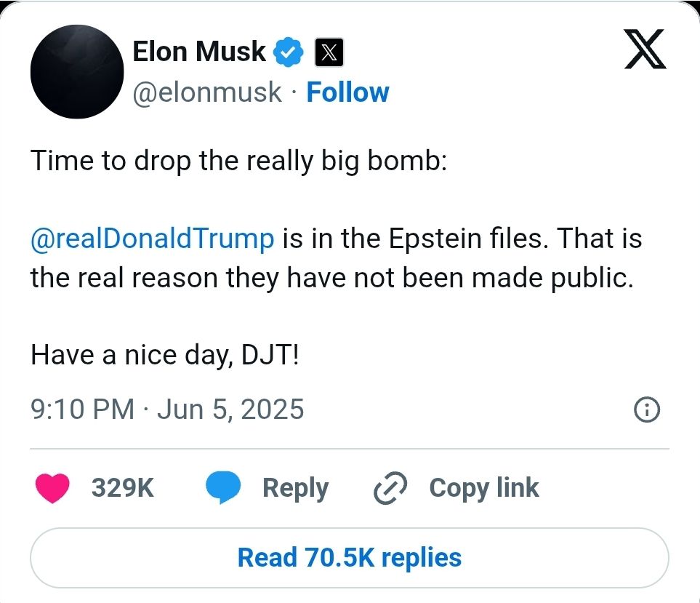The image size is (700, 603).
Task: Click the pink heart like icon
Action: [52, 488]
